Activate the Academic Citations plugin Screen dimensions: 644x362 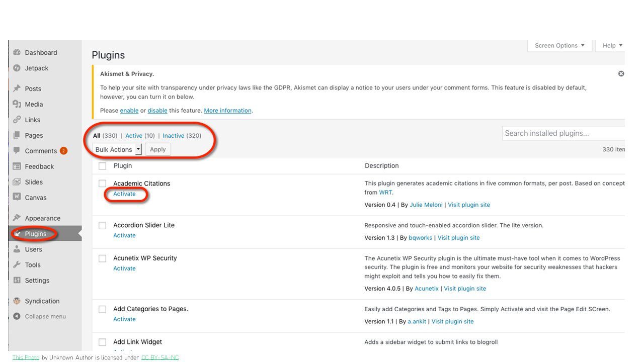click(x=124, y=194)
